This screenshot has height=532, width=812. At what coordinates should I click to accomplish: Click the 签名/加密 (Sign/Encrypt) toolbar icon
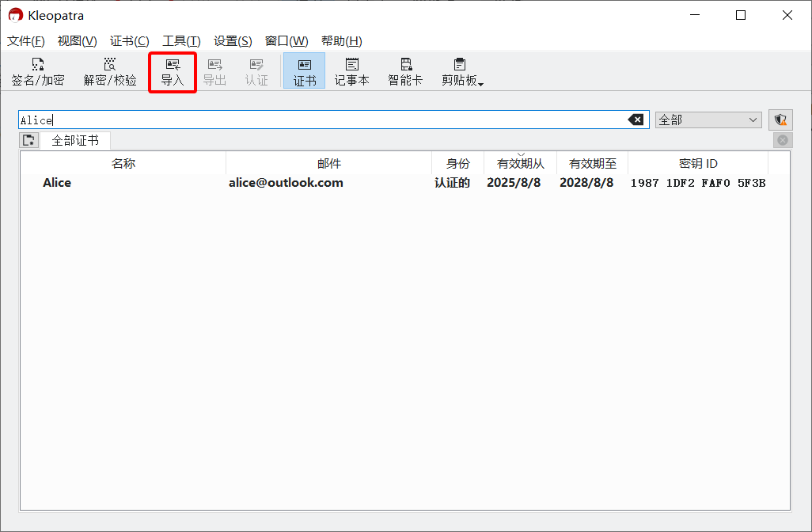37,71
